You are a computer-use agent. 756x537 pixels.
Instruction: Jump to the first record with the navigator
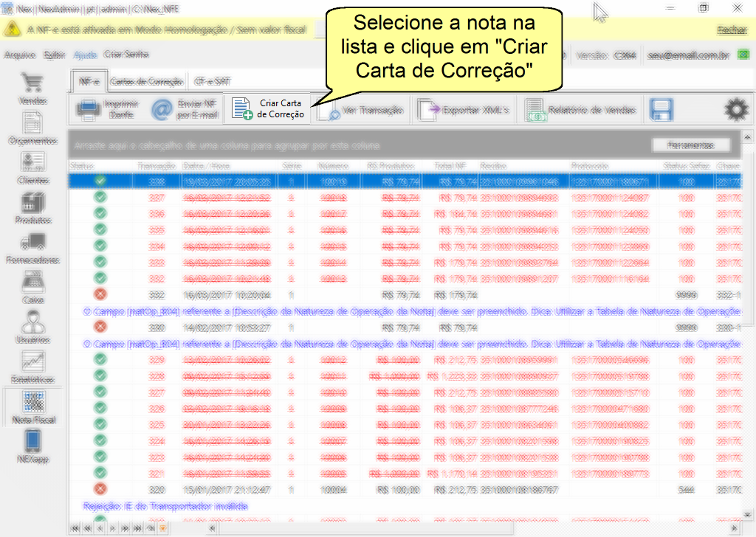pyautogui.click(x=75, y=528)
